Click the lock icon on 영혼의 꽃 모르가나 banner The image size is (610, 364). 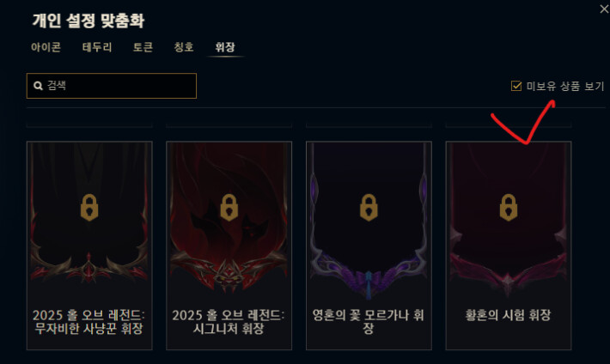(x=369, y=208)
